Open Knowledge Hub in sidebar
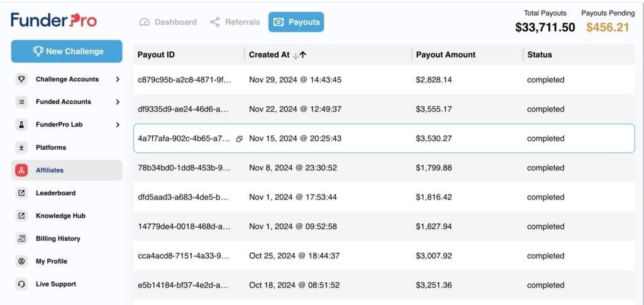This screenshot has width=644, height=305. [67, 216]
